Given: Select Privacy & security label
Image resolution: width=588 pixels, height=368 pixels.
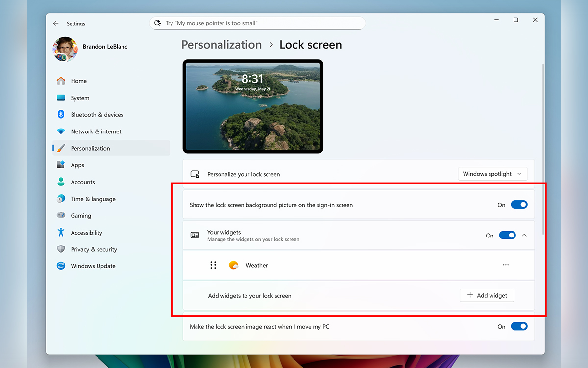Looking at the screenshot, I should pos(94,249).
